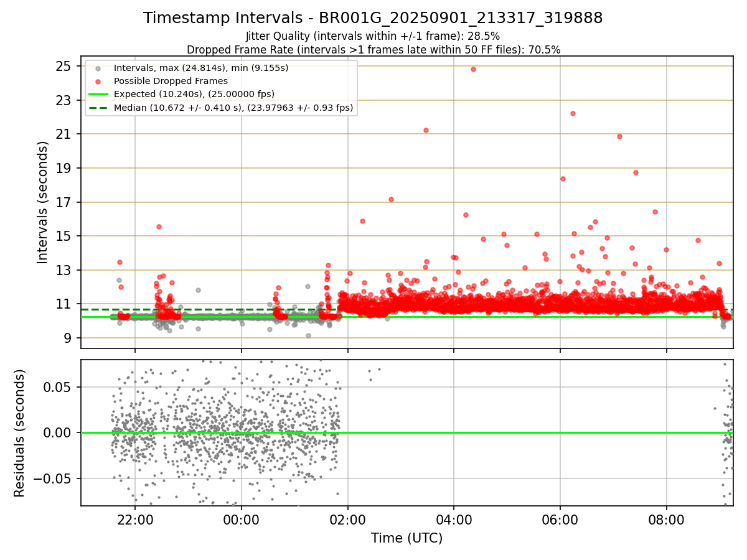Click the dashed green line sample in legend
The width and height of the screenshot is (747, 560).
coord(97,108)
